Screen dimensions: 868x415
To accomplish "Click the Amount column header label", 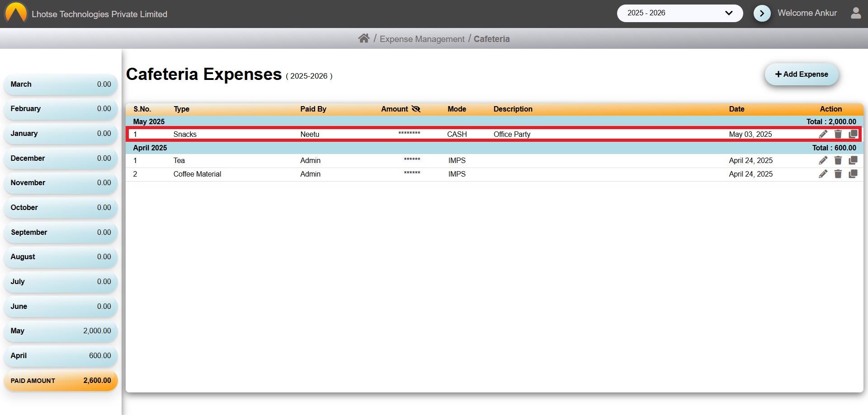I will click(394, 109).
